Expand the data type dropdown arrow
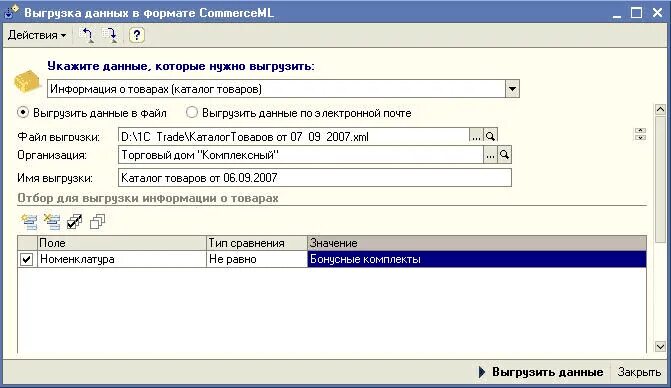Image resolution: width=671 pixels, height=388 pixels. [x=512, y=89]
